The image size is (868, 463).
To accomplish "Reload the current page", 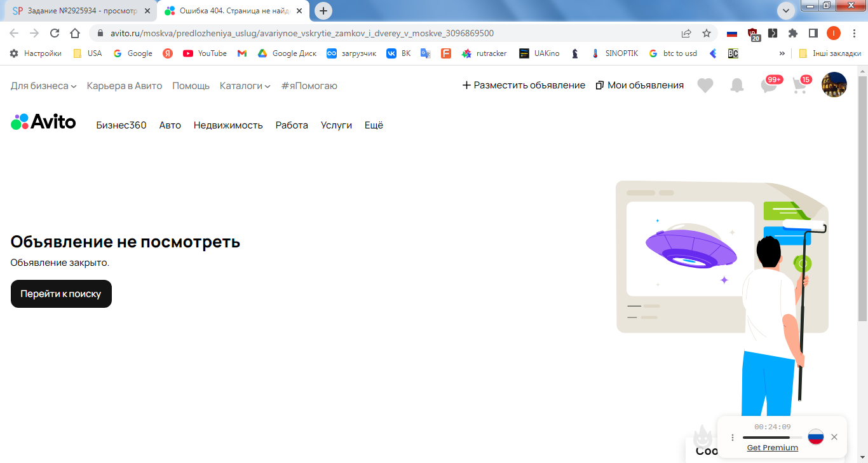I will [x=55, y=33].
